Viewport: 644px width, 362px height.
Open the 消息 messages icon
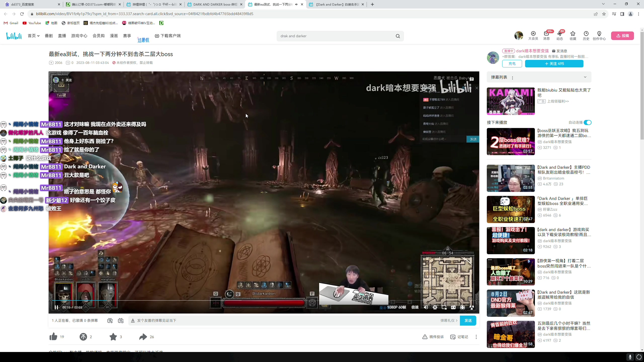(546, 35)
